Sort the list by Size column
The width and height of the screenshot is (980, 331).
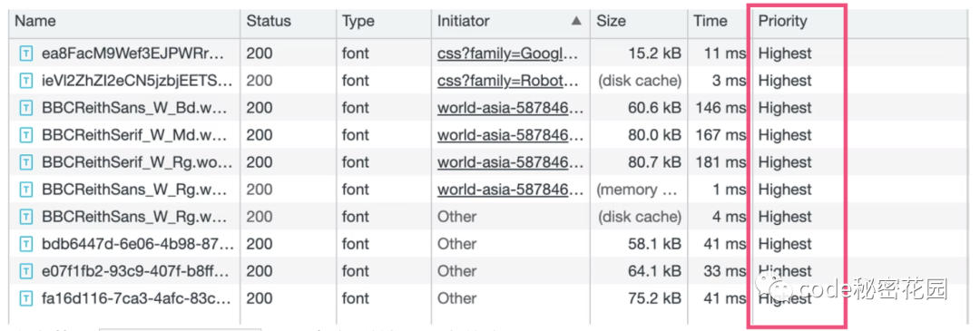coord(612,21)
